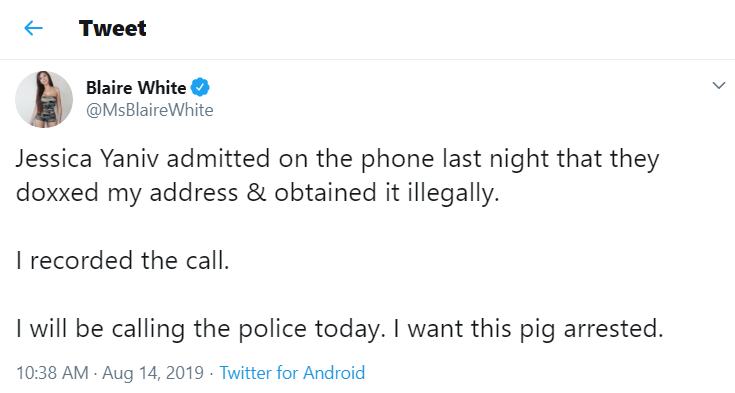Go back using the blue arrow
Screen dimensions: 735x393
(33, 28)
